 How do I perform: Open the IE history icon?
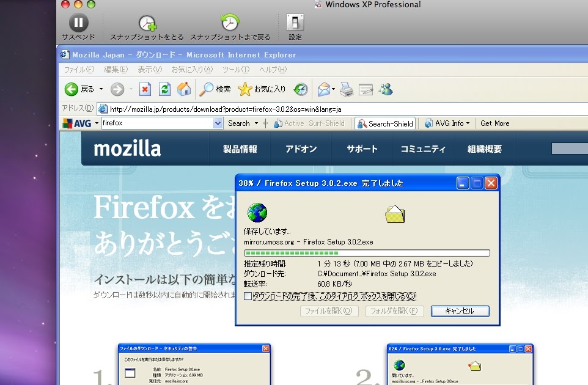click(301, 89)
